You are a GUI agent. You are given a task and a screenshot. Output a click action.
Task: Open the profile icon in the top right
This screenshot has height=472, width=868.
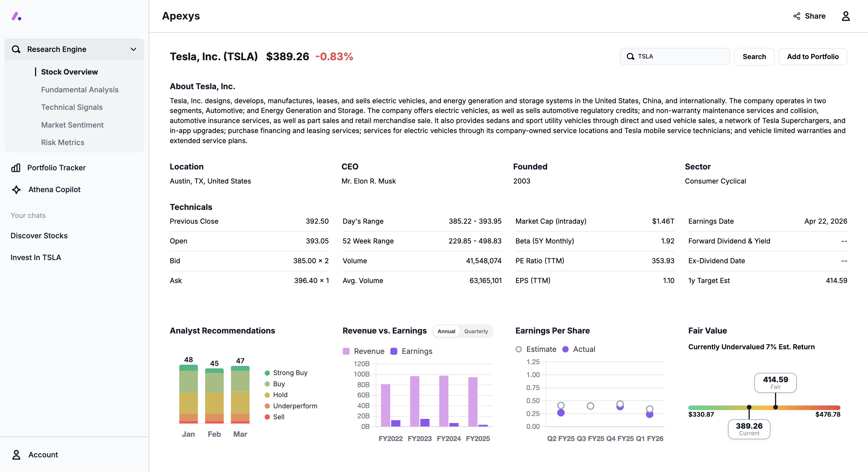point(846,16)
